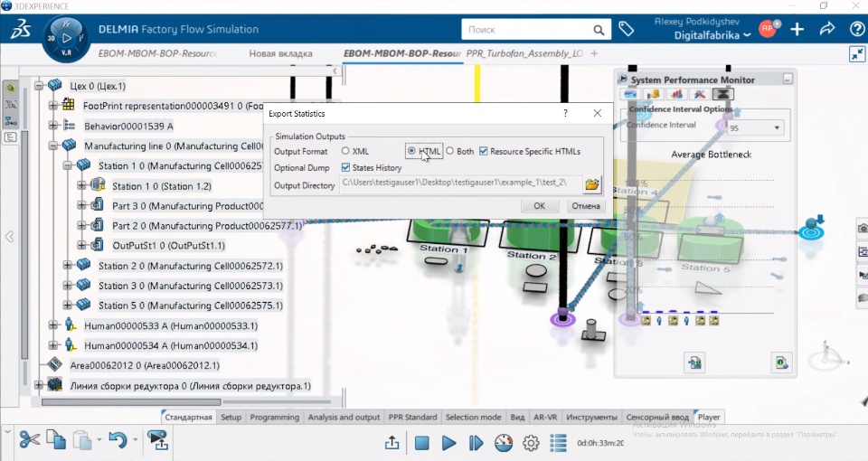868x461 pixels.
Task: Collapse the Цех 0 (Цех.1) node
Action: [39, 86]
